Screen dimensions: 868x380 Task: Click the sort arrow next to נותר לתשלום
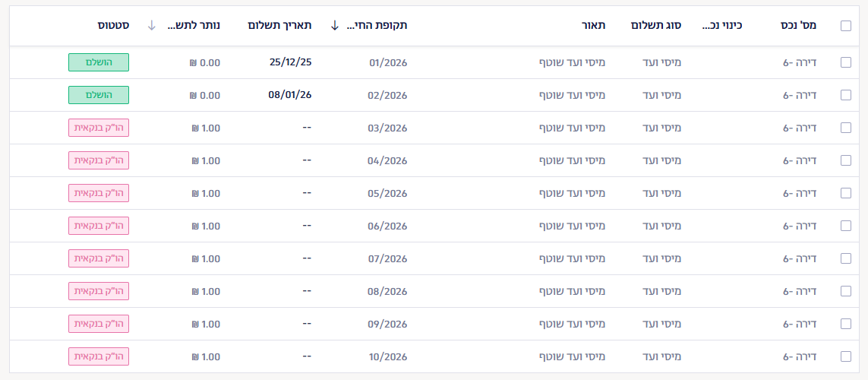coord(151,25)
